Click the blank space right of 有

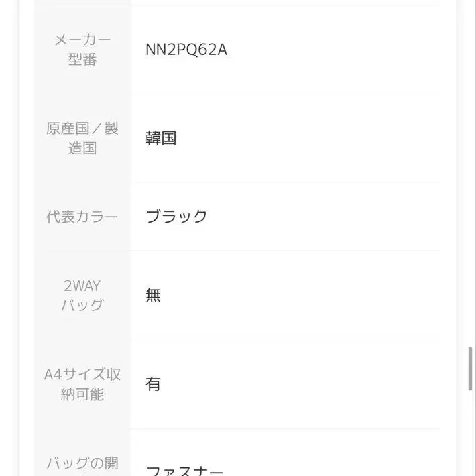point(300,384)
